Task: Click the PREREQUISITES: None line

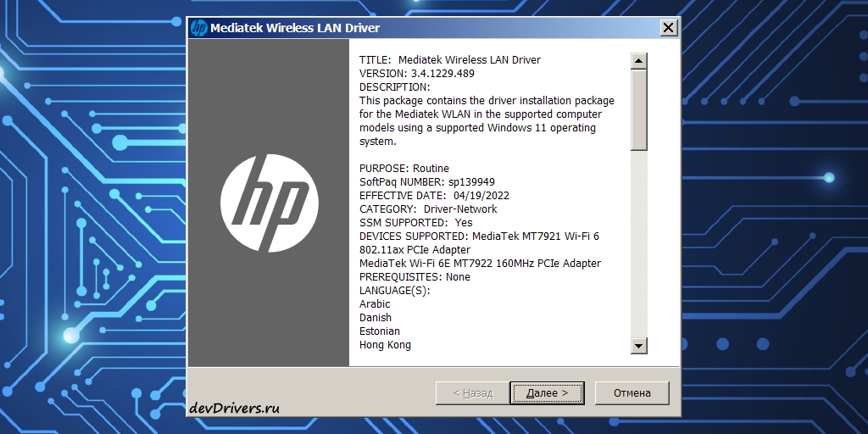Action: point(415,277)
